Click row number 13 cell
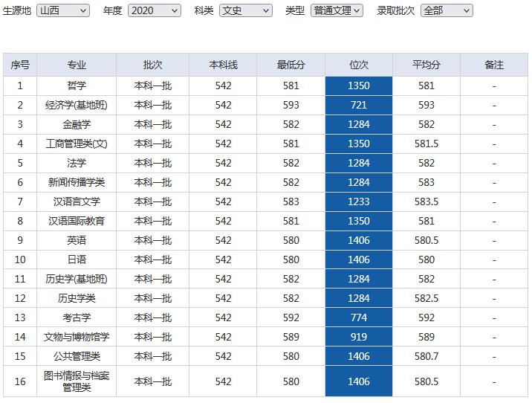Image resolution: width=532 pixels, height=403 pixels. coord(20,318)
